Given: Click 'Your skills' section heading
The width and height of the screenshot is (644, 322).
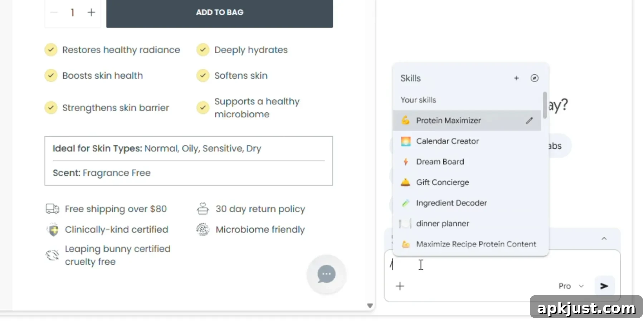Looking at the screenshot, I should tap(418, 100).
